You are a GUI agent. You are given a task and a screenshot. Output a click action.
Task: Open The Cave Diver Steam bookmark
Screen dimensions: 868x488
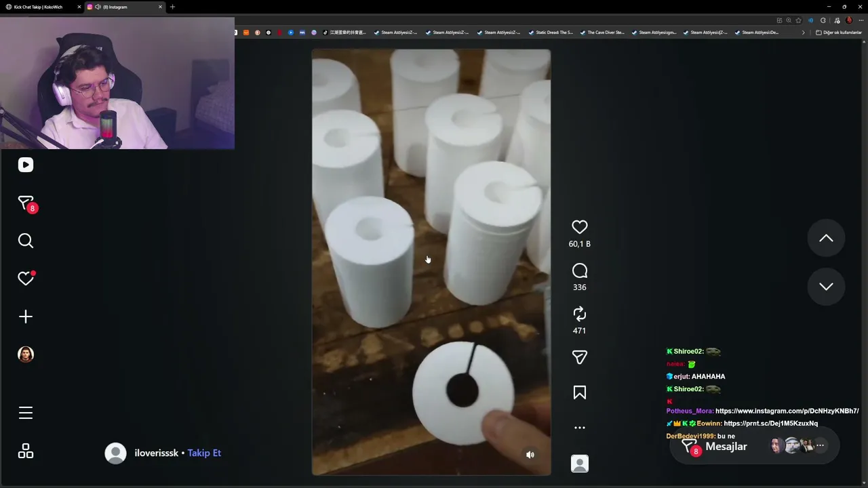(602, 33)
